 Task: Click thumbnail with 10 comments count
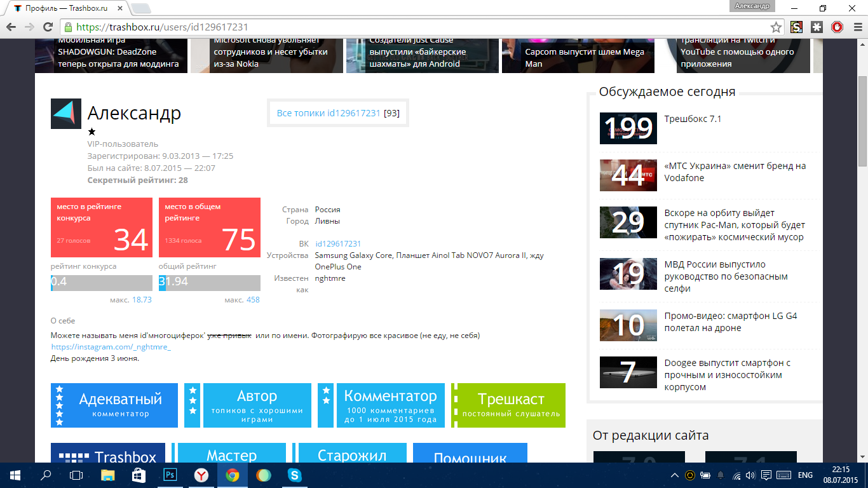[628, 325]
